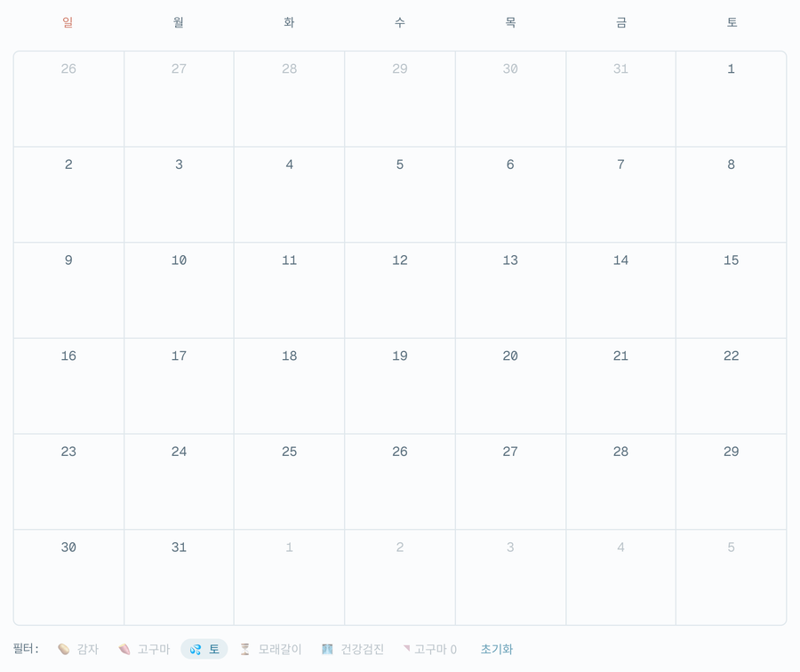Toggle the 모래갈이 hourglass filter

tap(271, 649)
